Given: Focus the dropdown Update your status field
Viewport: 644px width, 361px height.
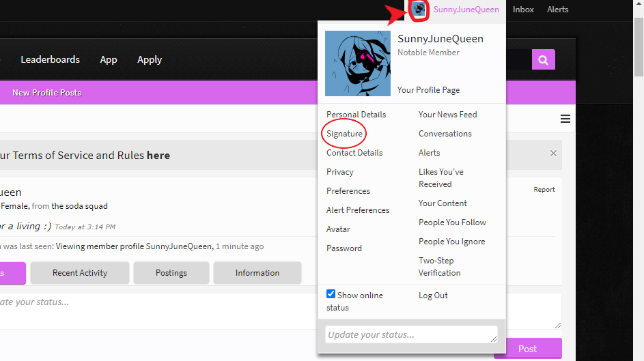Looking at the screenshot, I should tap(411, 335).
